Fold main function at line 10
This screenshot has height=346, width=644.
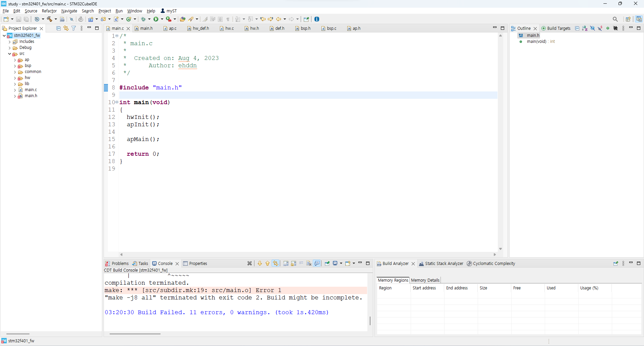pyautogui.click(x=117, y=102)
